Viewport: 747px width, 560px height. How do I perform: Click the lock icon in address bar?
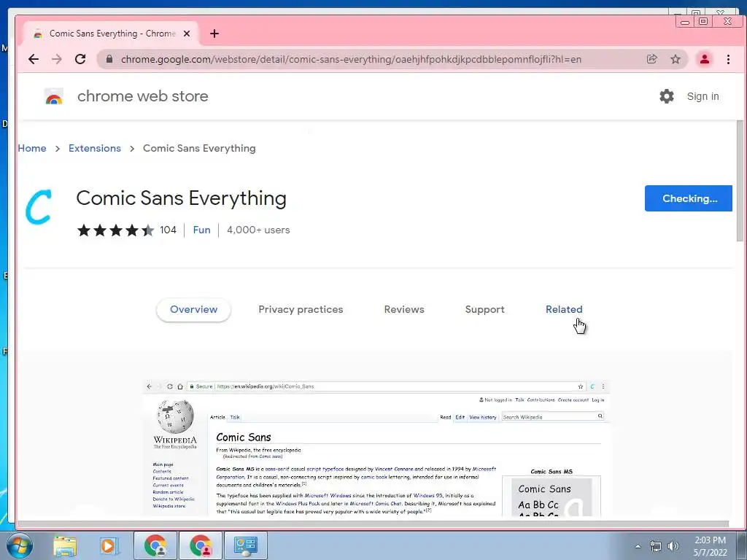point(109,59)
